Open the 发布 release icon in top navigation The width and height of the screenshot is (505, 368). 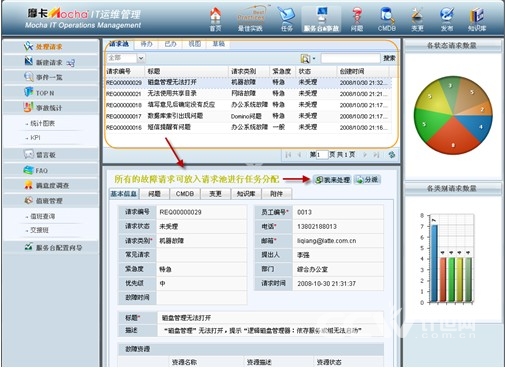(x=447, y=19)
